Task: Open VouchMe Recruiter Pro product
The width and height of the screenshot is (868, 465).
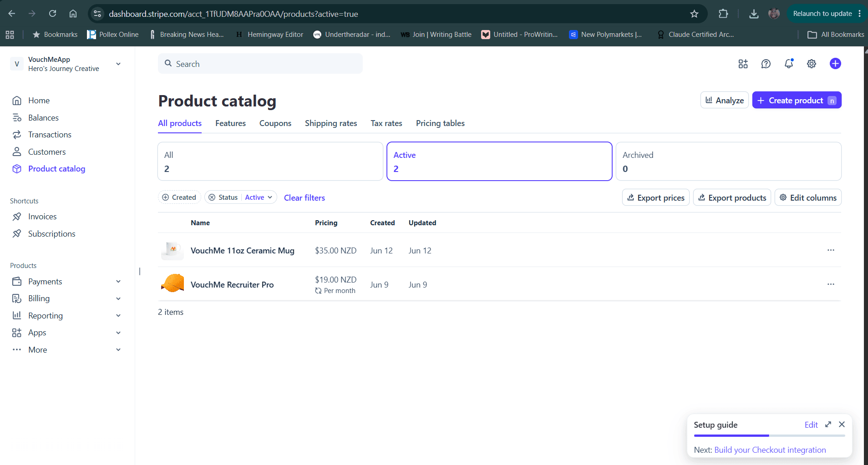Action: [232, 285]
